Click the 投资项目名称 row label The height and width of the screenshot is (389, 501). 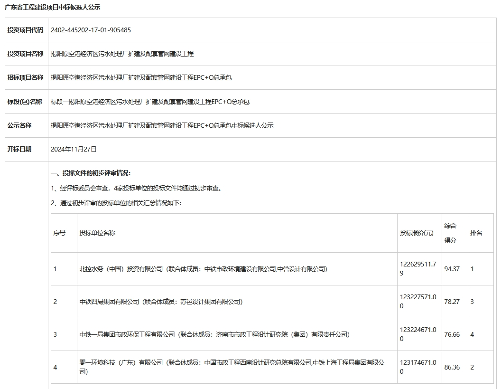25,54
